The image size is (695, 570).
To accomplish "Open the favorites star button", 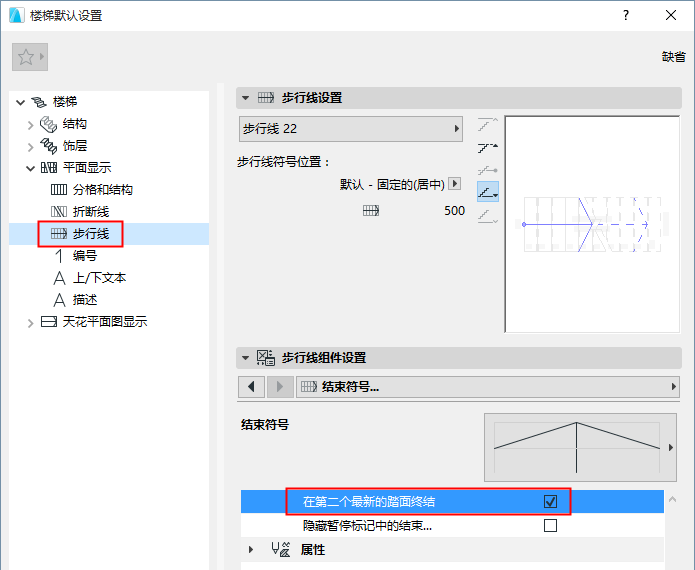I will click(30, 57).
